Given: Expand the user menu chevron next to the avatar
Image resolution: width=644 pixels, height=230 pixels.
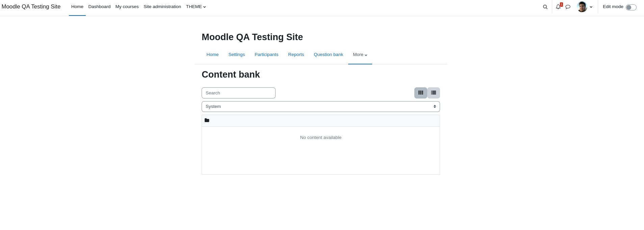Looking at the screenshot, I should click(x=591, y=7).
